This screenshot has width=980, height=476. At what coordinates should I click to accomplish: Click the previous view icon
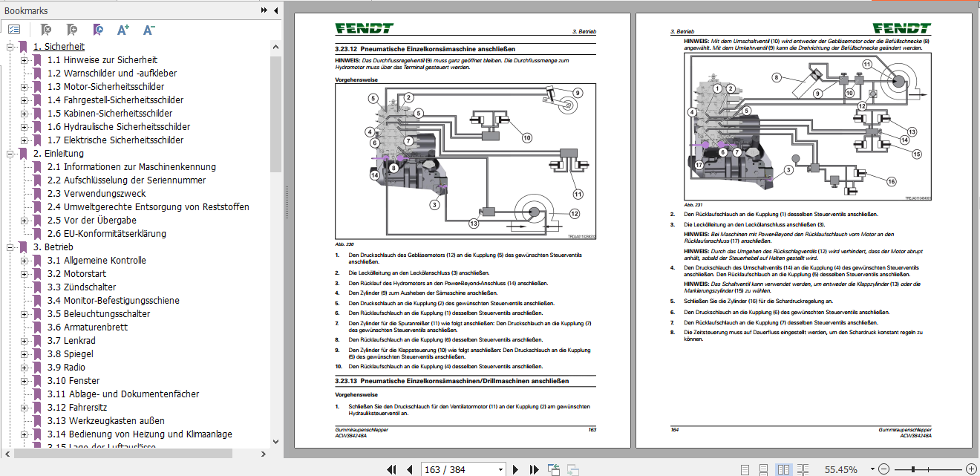point(554,469)
